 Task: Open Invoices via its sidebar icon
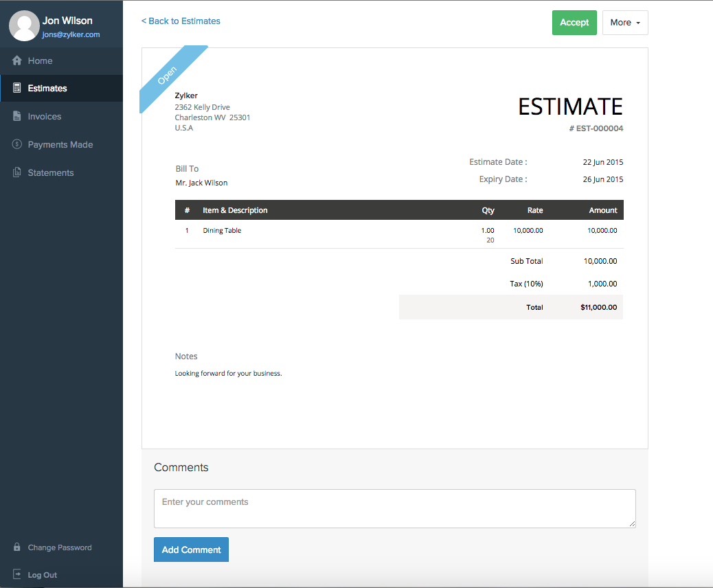[x=17, y=116]
